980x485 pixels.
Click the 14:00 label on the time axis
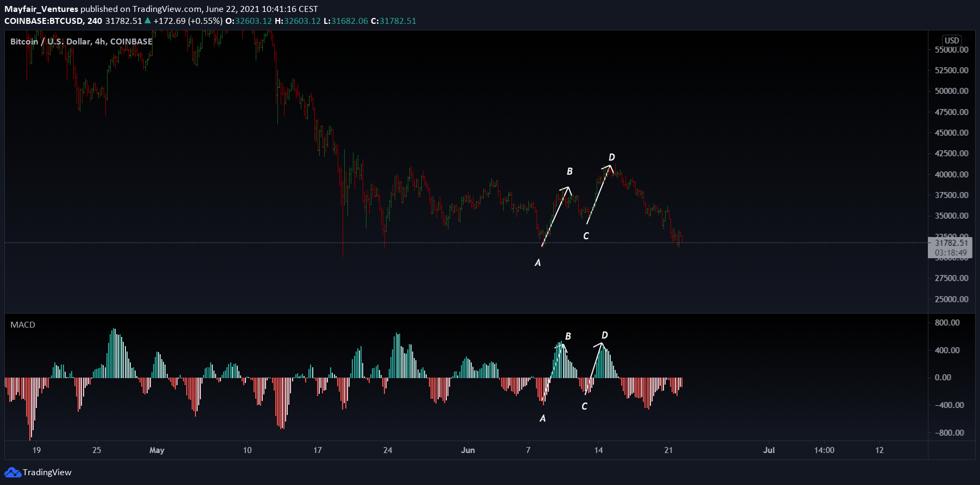[x=824, y=450]
